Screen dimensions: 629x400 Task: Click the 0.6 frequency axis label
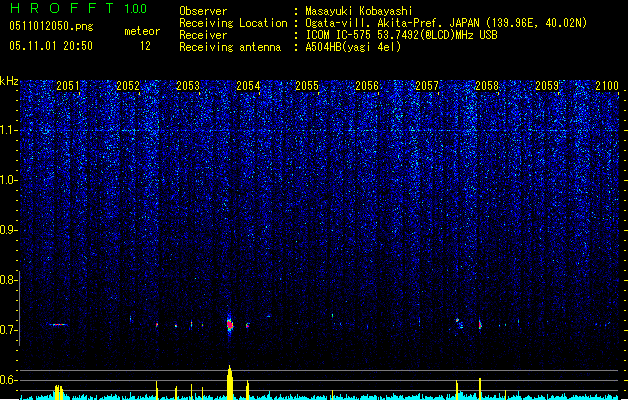(8, 380)
